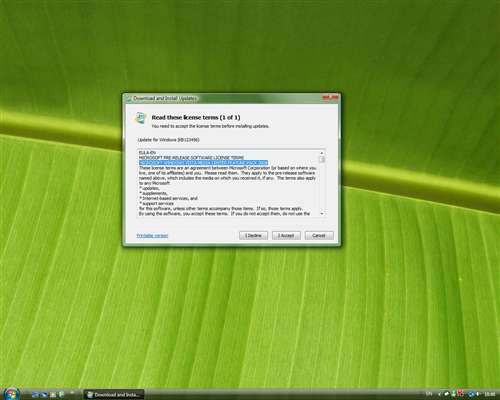Click the highlighted line in license text

(203, 163)
